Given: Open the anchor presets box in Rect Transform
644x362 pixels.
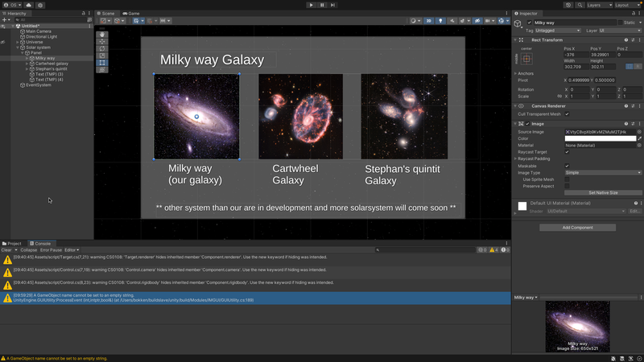Looking at the screenshot, I should (x=526, y=60).
